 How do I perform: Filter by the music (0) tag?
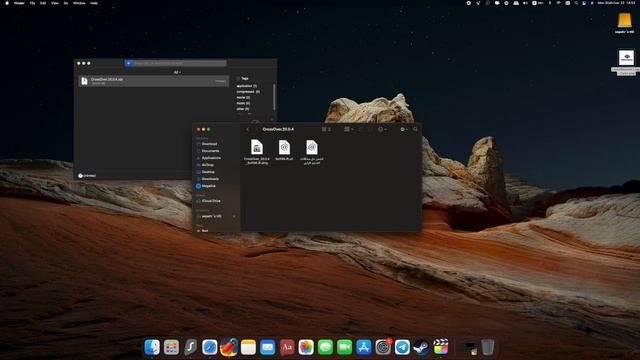[x=243, y=103]
